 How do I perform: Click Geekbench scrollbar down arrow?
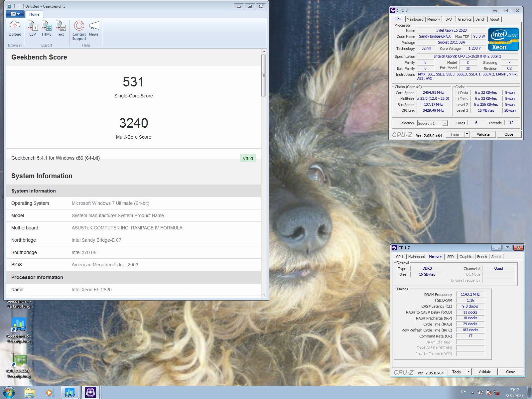264,295
